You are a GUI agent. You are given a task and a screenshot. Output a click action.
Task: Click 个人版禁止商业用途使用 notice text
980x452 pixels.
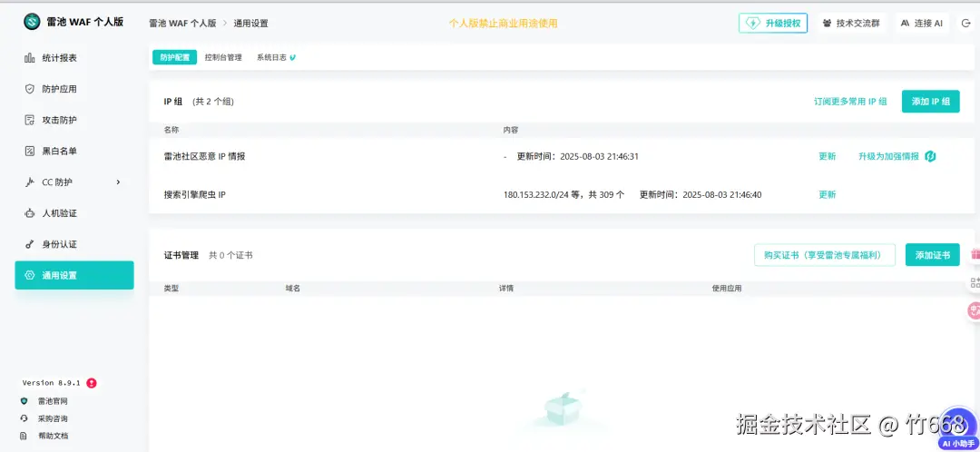tap(503, 23)
